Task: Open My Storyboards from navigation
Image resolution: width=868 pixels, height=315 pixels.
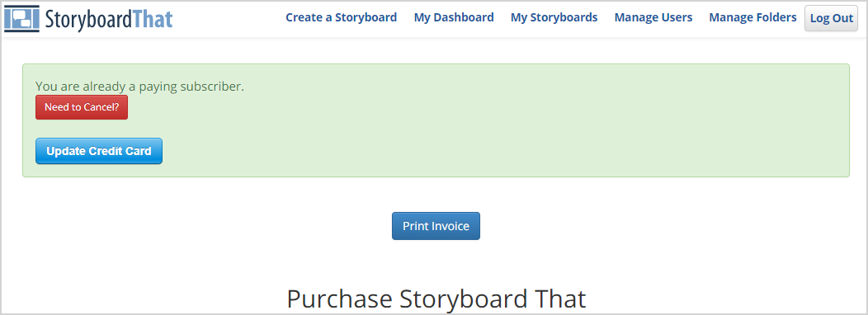Action: pos(554,17)
